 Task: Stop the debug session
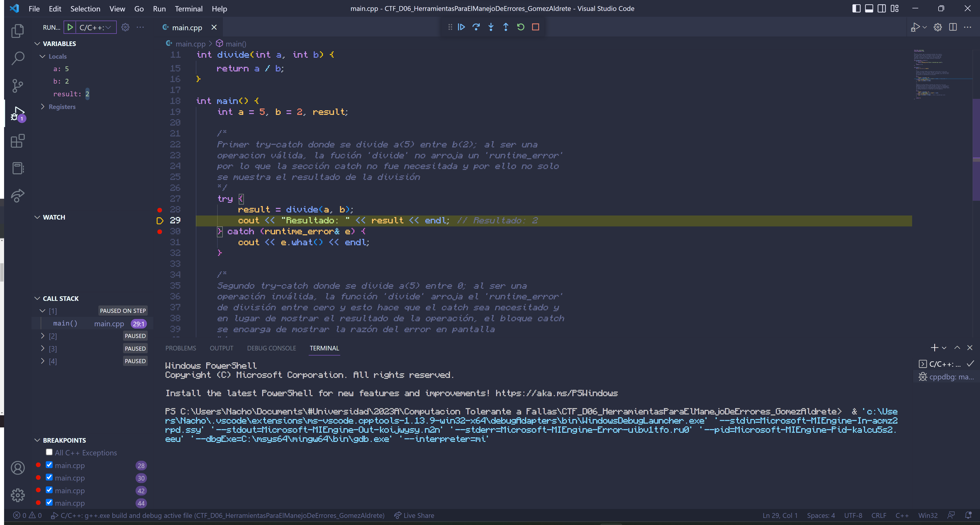(x=536, y=27)
